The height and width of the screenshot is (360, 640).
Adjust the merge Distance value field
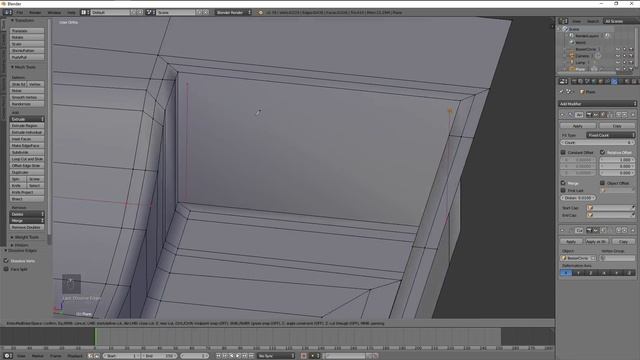[579, 198]
